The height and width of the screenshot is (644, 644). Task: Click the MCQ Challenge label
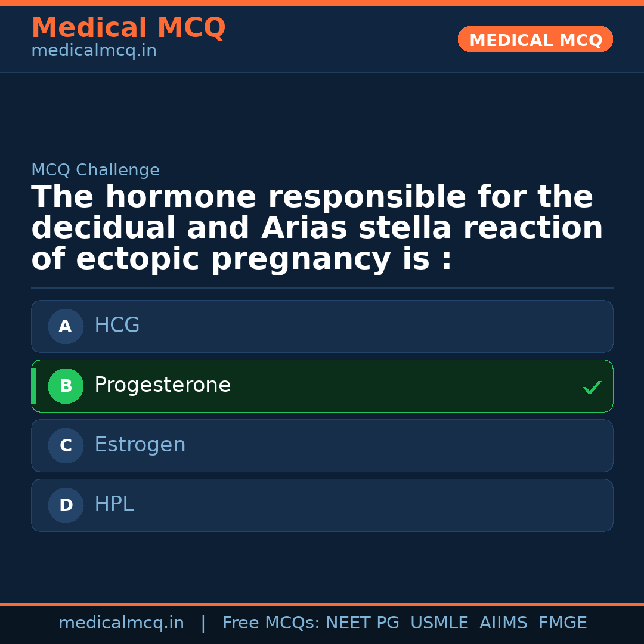[x=95, y=170]
